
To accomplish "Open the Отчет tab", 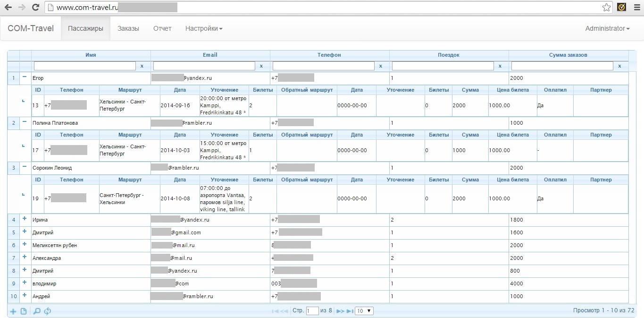I will pyautogui.click(x=162, y=28).
